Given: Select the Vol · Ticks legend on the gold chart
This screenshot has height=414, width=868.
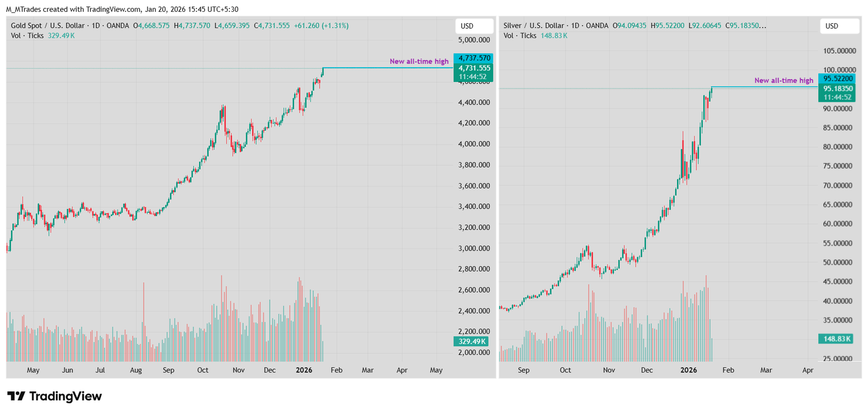Looking at the screenshot, I should pos(28,36).
